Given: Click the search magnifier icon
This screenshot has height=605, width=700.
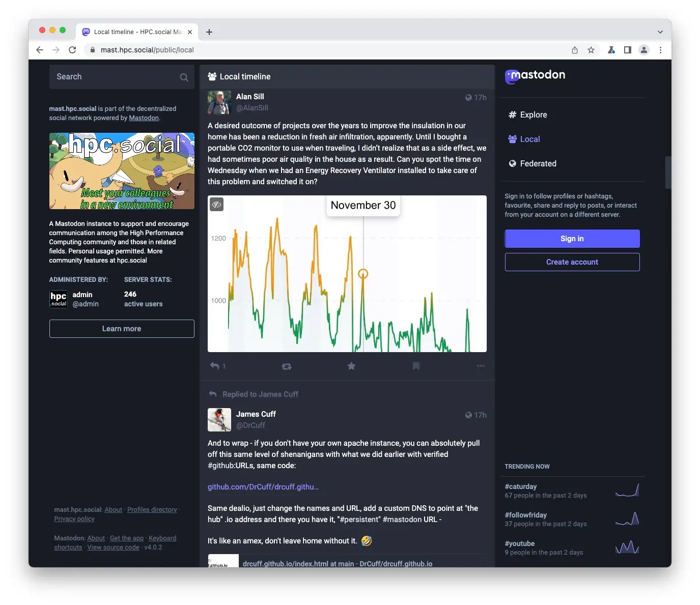Looking at the screenshot, I should click(184, 77).
